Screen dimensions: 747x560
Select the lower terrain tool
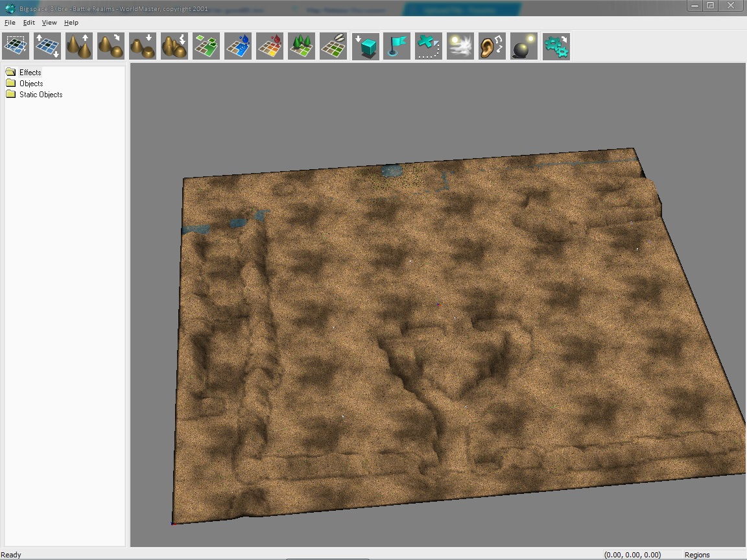143,46
